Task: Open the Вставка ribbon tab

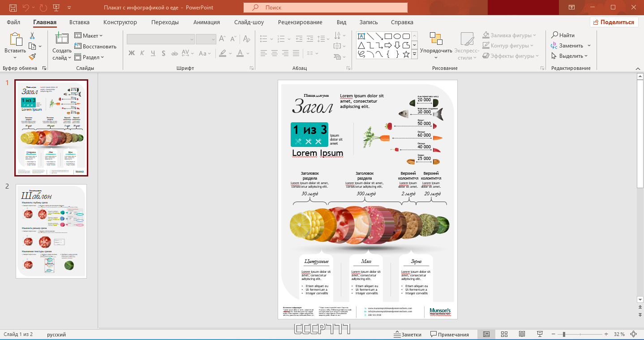Action: coord(79,22)
